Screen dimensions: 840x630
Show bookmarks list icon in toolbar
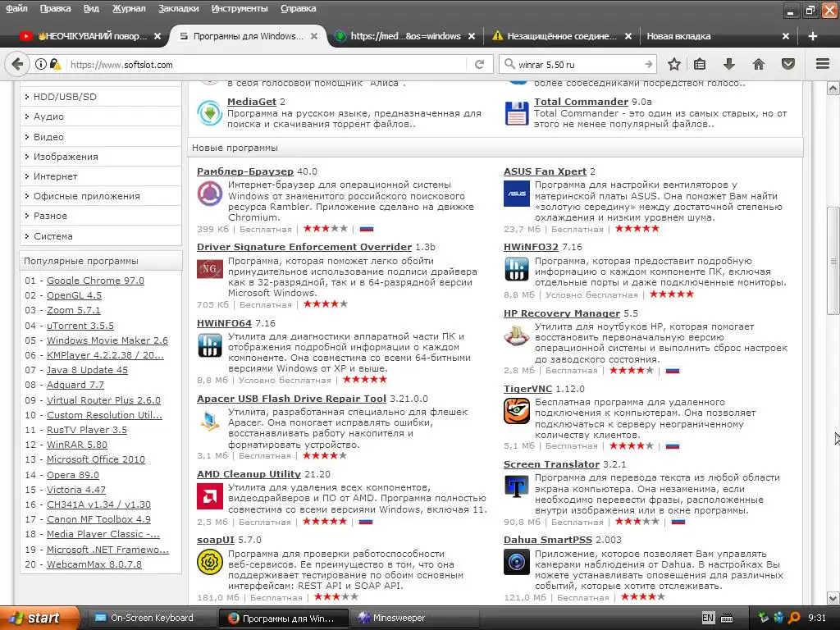tap(700, 64)
